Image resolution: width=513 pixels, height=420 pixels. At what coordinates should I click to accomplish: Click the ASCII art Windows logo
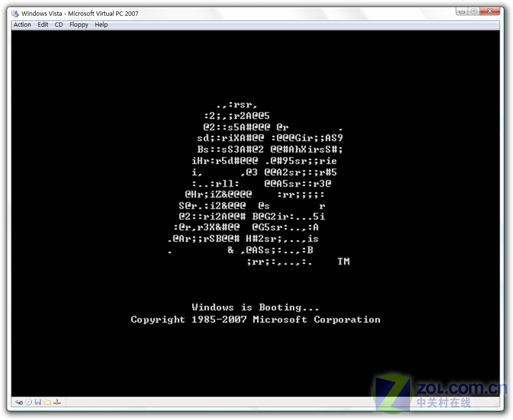coord(256,184)
